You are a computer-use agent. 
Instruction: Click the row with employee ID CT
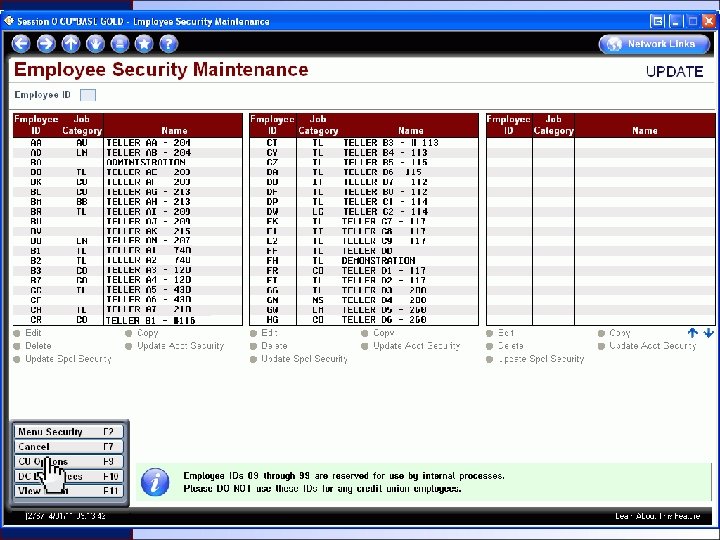pyautogui.click(x=364, y=143)
